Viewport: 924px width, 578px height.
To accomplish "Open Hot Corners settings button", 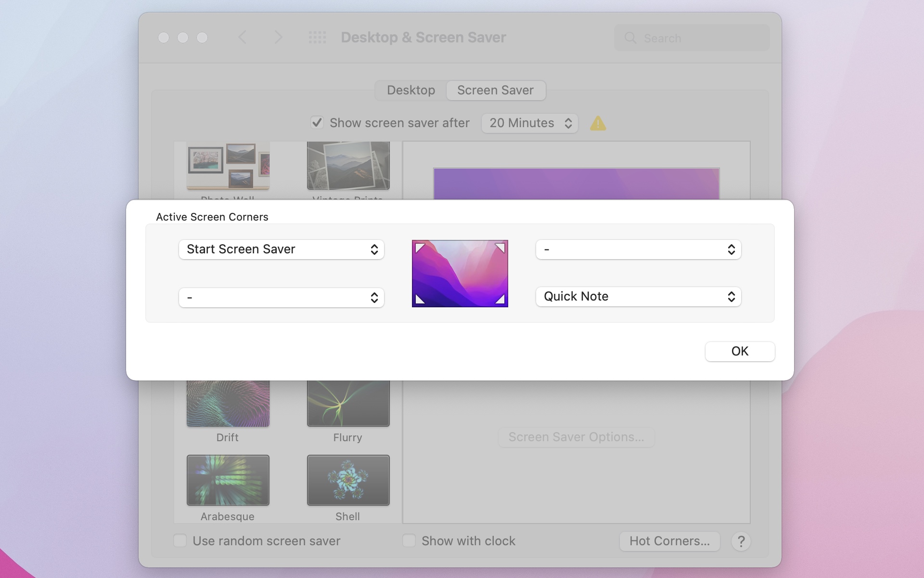I will click(669, 541).
